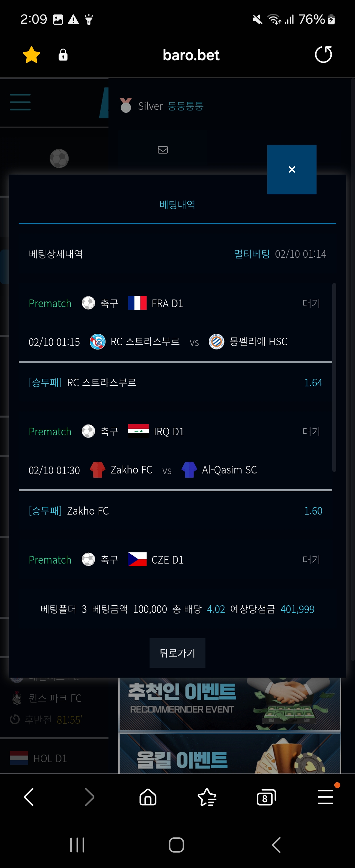Click the 뒤로가기 button
This screenshot has height=868, width=355.
tap(177, 653)
